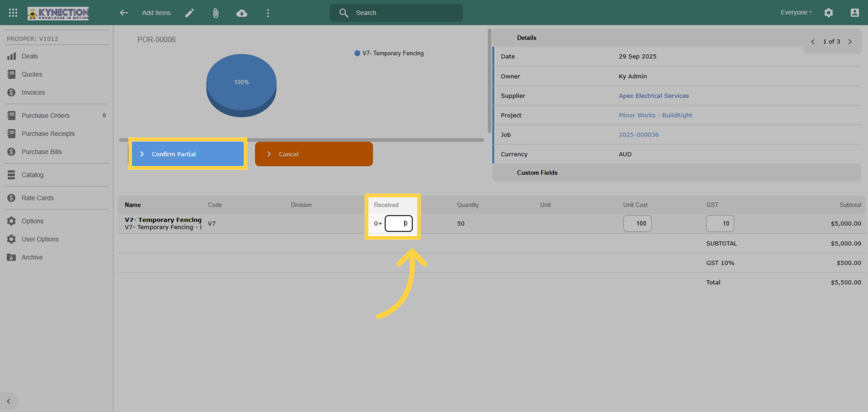Click the back arrow in toolbar
This screenshot has width=868, height=412.
coord(124,13)
